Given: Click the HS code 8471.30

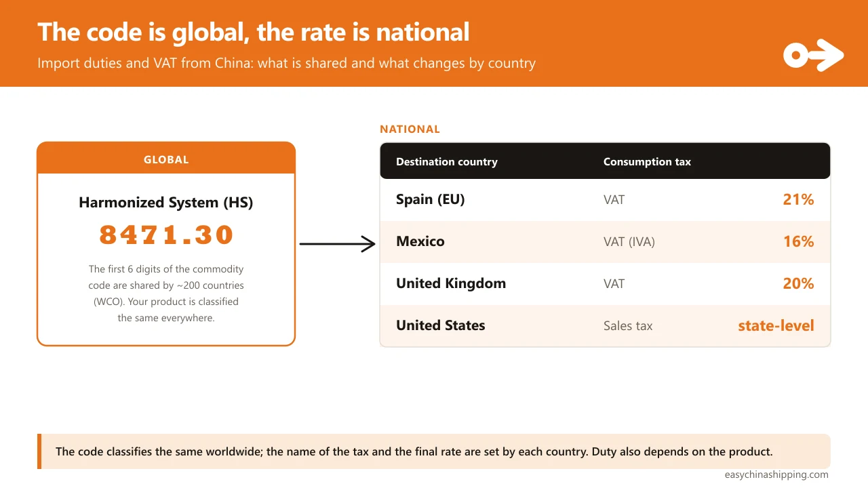Looking at the screenshot, I should (166, 235).
